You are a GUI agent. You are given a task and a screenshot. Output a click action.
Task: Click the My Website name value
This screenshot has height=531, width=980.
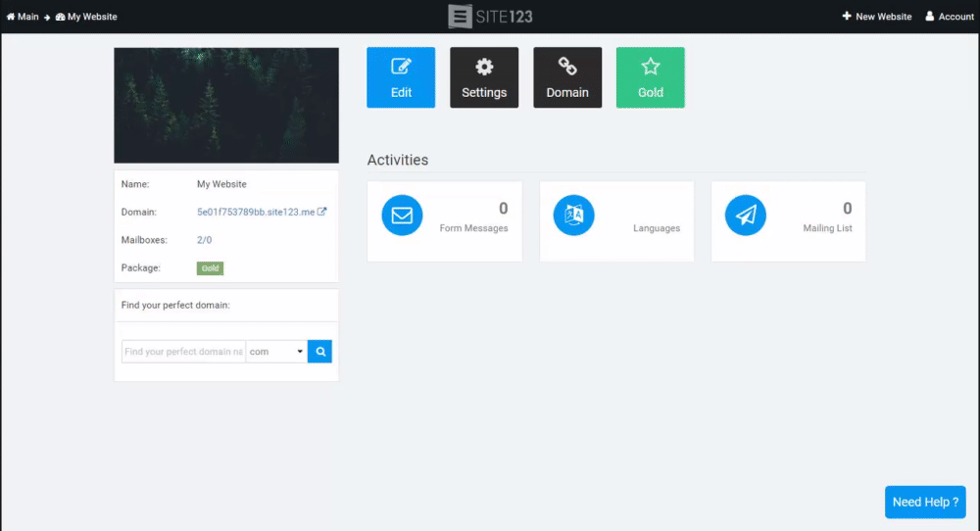click(x=221, y=184)
